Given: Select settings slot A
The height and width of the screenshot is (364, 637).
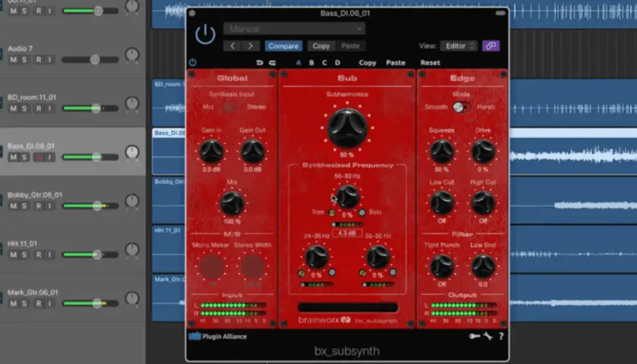Looking at the screenshot, I should [299, 62].
